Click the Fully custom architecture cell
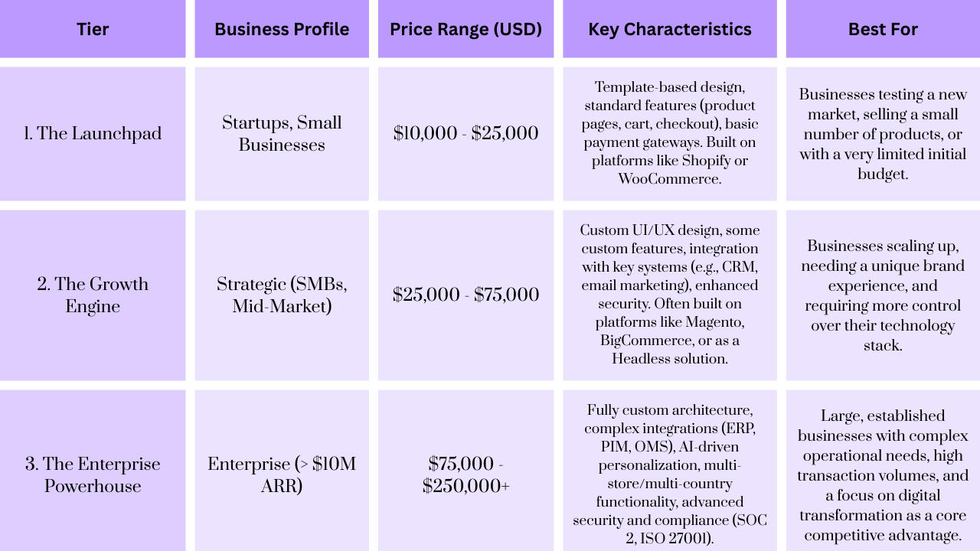Screen dimensions: 980x551 click(x=670, y=471)
